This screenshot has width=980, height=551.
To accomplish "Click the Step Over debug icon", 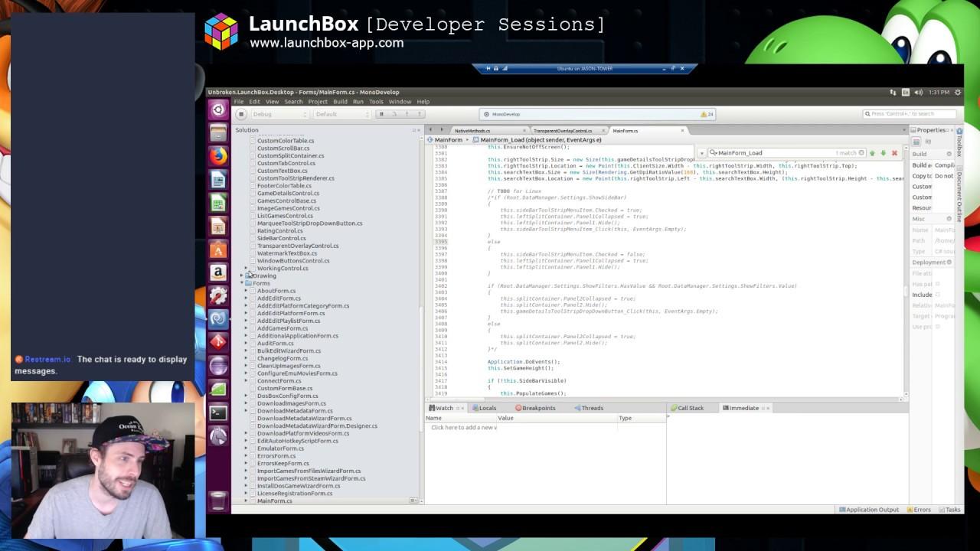I will [x=394, y=114].
